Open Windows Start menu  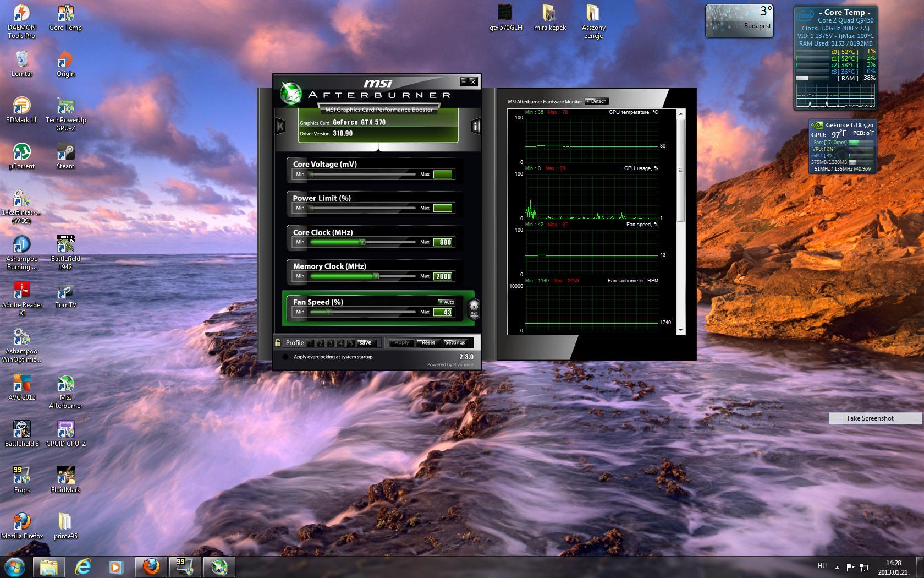14,566
